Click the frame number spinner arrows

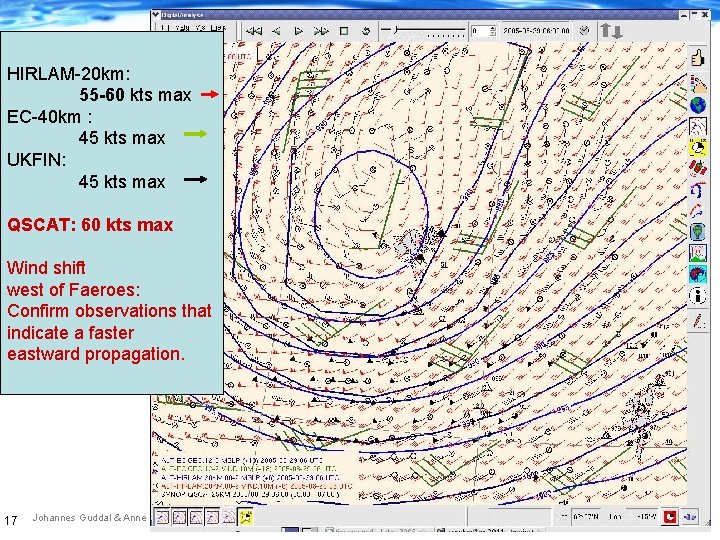(x=493, y=31)
